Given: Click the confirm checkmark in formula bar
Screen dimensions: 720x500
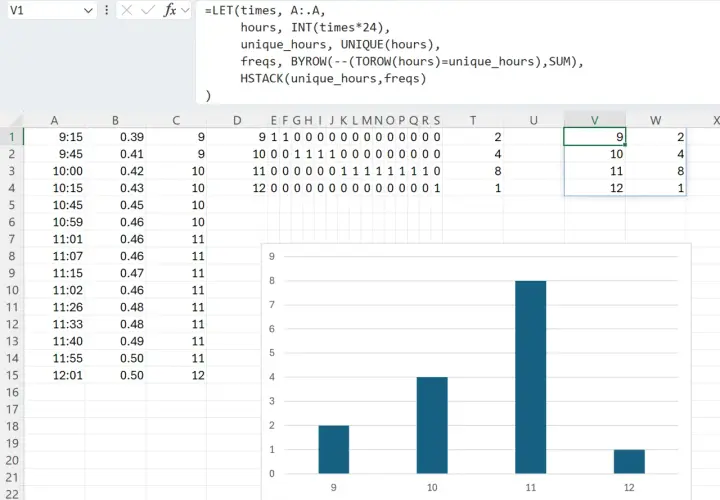Looking at the screenshot, I should pos(148,10).
